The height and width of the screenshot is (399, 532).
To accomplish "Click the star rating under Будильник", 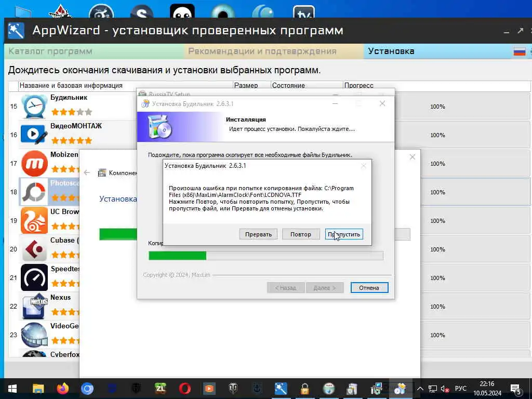I will pos(72,112).
